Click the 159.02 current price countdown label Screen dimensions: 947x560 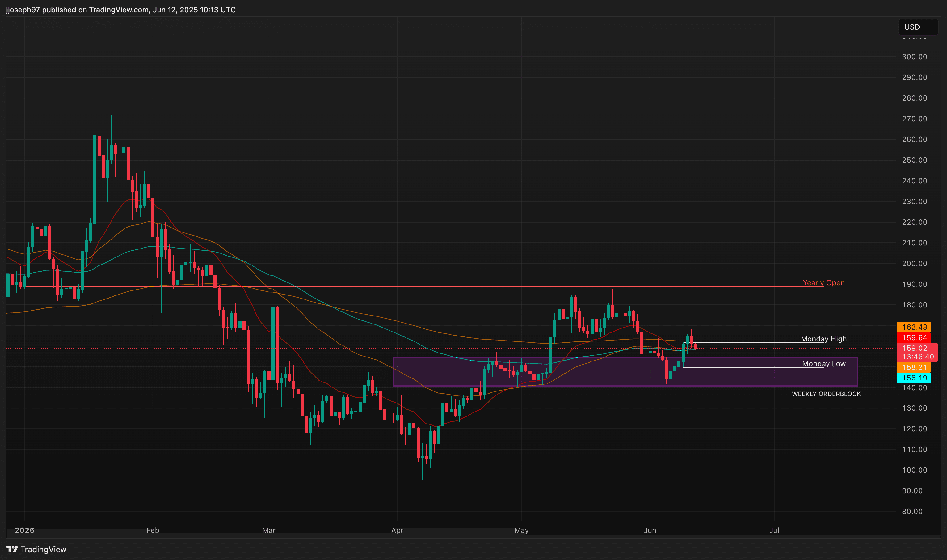pos(917,353)
